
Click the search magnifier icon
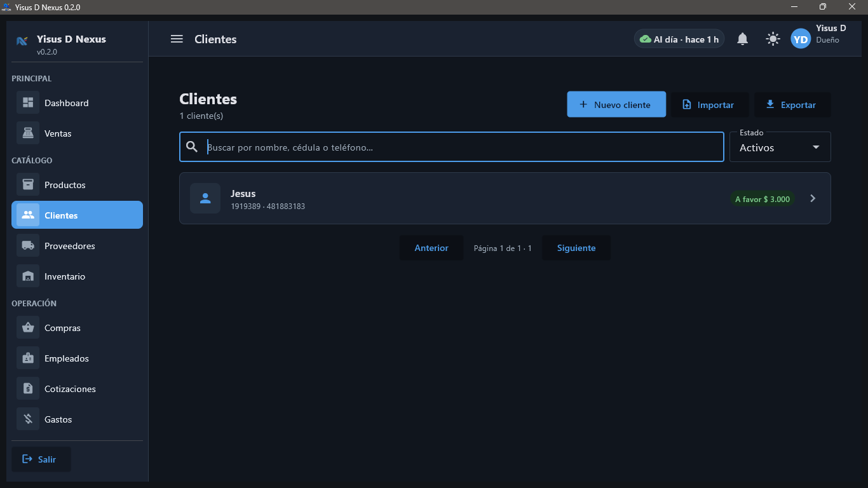click(192, 147)
